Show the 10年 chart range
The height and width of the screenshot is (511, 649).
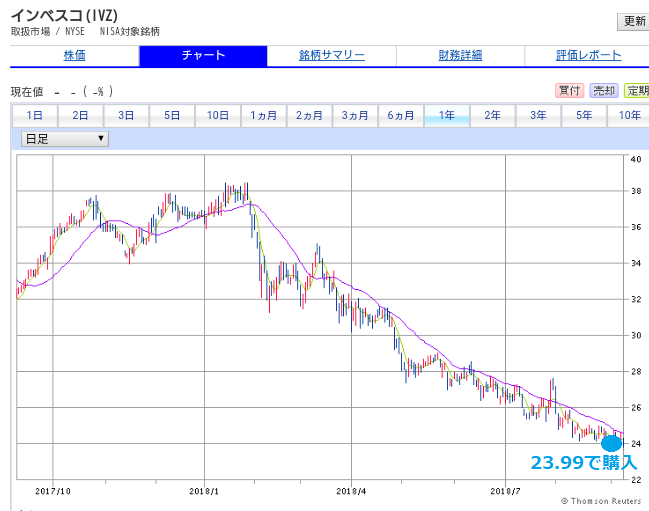(630, 116)
